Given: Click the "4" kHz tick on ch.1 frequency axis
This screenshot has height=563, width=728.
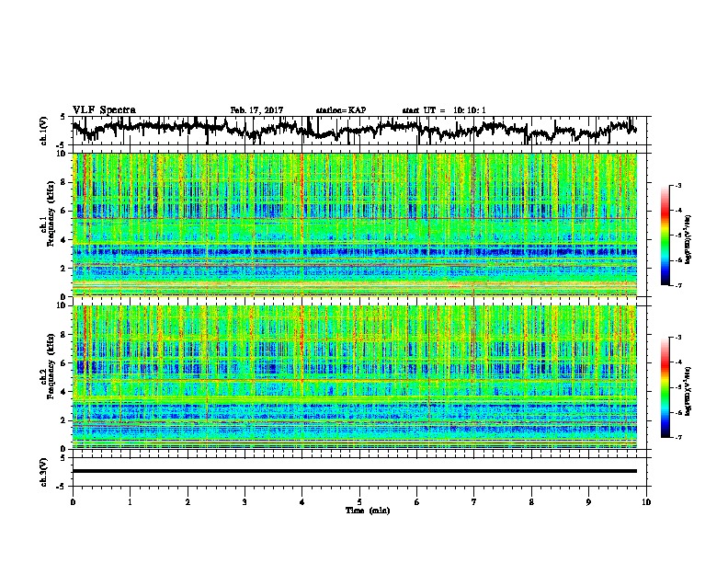Looking at the screenshot, I should coord(63,240).
